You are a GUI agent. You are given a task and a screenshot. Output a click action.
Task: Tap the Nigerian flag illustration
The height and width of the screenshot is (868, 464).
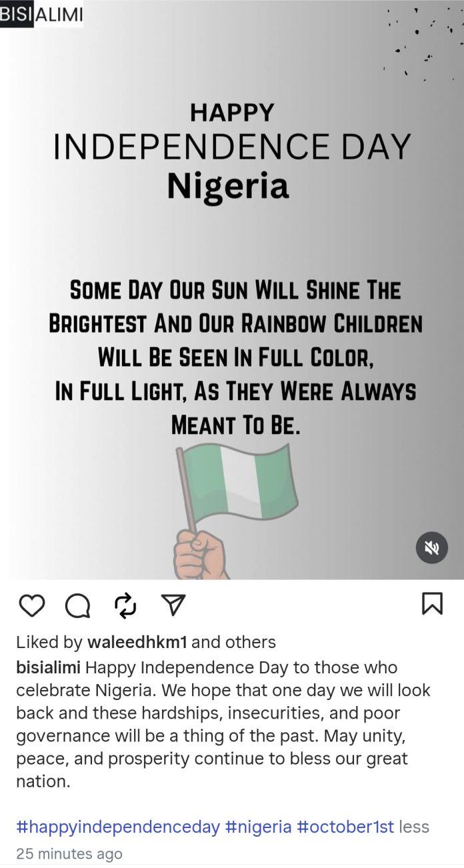pos(240,480)
